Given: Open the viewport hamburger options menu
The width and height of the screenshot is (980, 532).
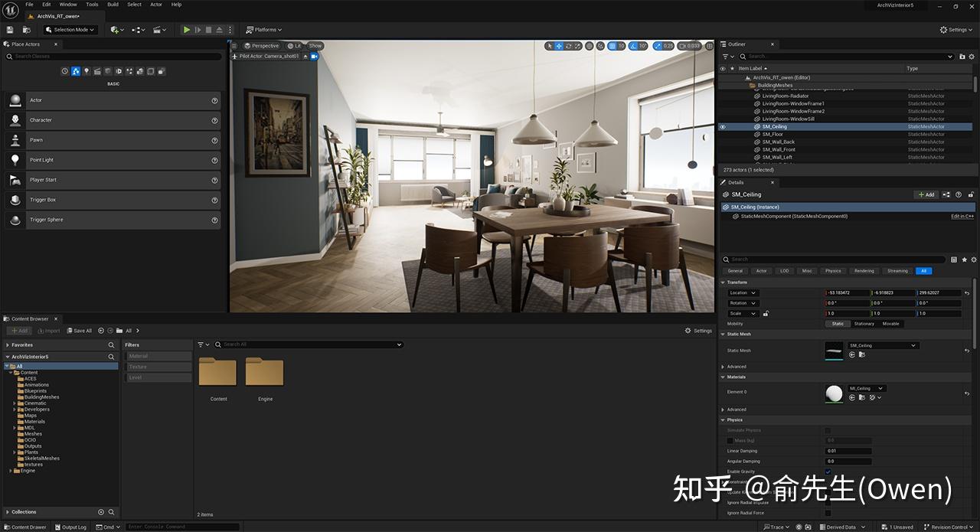Looking at the screenshot, I should coord(235,46).
